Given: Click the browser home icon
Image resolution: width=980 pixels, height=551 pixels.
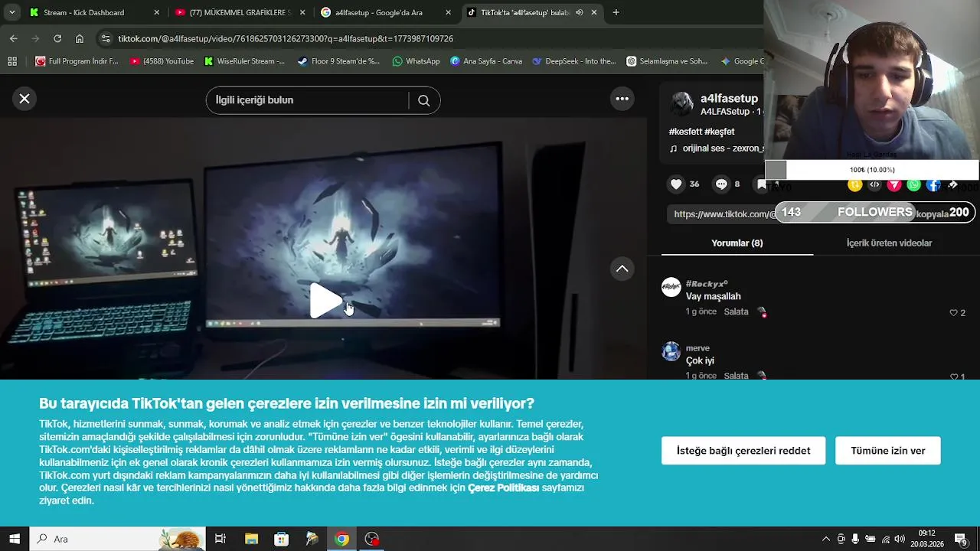Looking at the screenshot, I should [80, 38].
